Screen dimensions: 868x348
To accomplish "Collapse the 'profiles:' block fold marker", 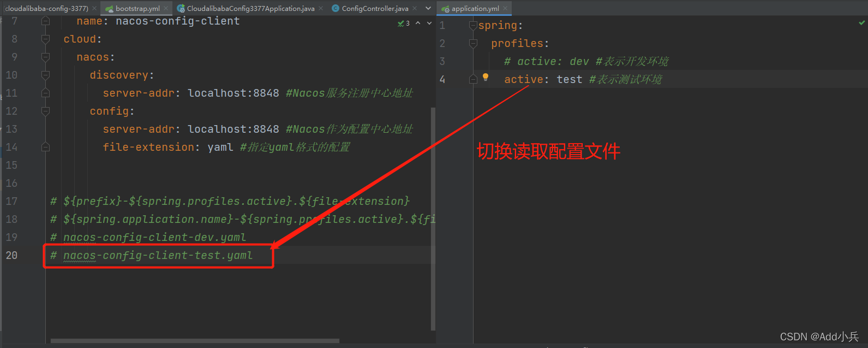I will pyautogui.click(x=473, y=43).
